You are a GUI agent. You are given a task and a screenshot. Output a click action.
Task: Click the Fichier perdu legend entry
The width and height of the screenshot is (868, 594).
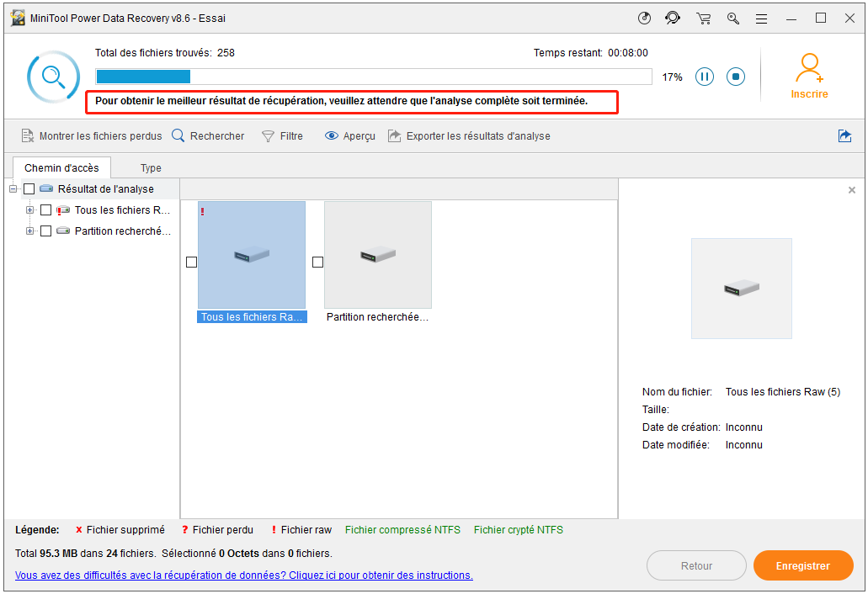[x=217, y=530]
